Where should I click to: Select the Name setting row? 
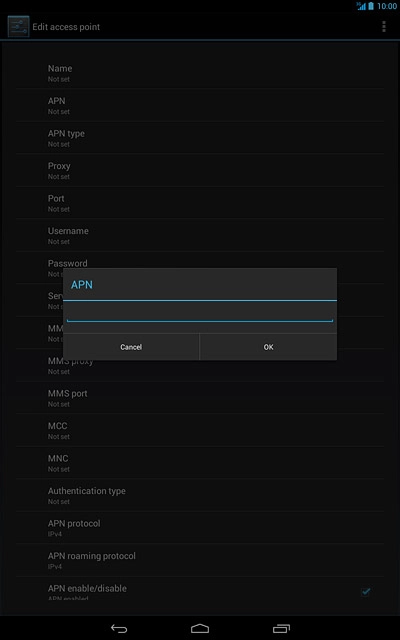[200, 73]
